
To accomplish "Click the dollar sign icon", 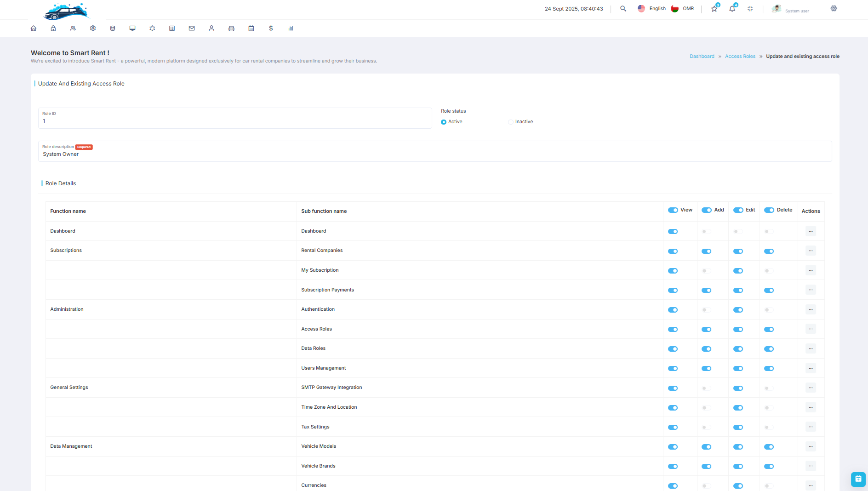I will [x=271, y=29].
